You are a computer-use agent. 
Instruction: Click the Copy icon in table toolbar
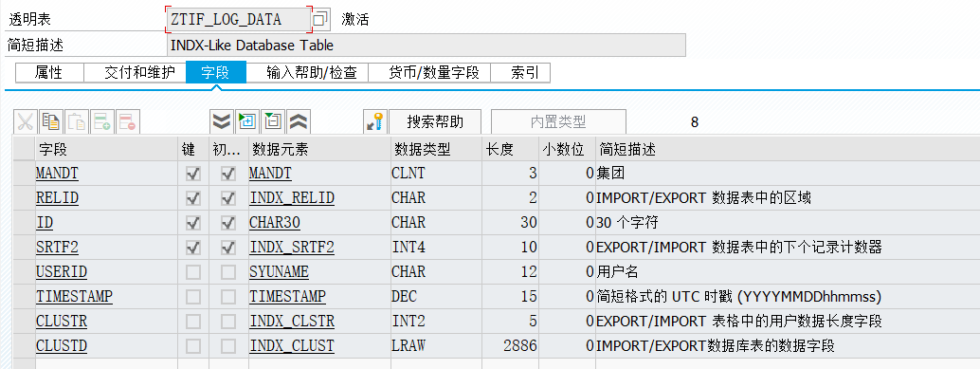[50, 122]
